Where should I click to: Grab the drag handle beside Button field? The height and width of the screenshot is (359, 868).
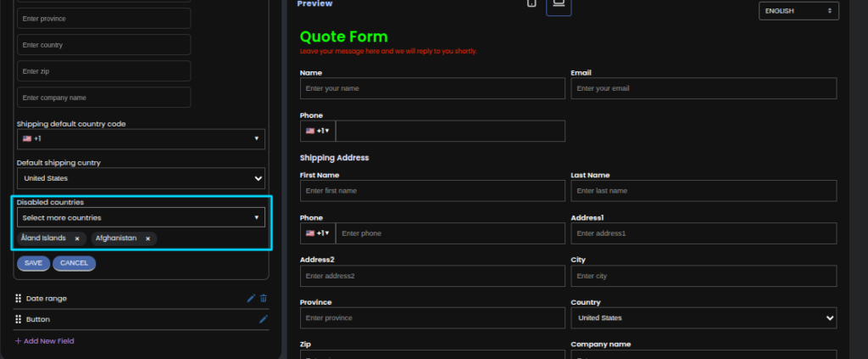point(18,319)
